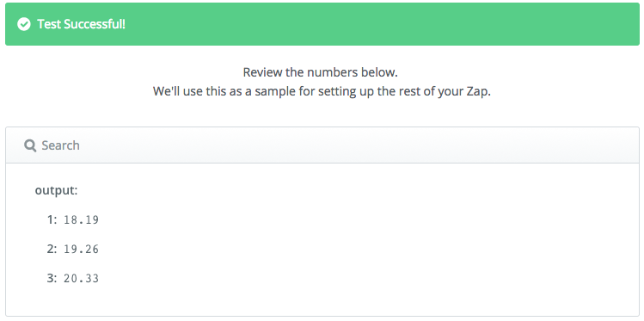The width and height of the screenshot is (644, 321).
Task: Focus the Search input field
Action: click(x=322, y=145)
